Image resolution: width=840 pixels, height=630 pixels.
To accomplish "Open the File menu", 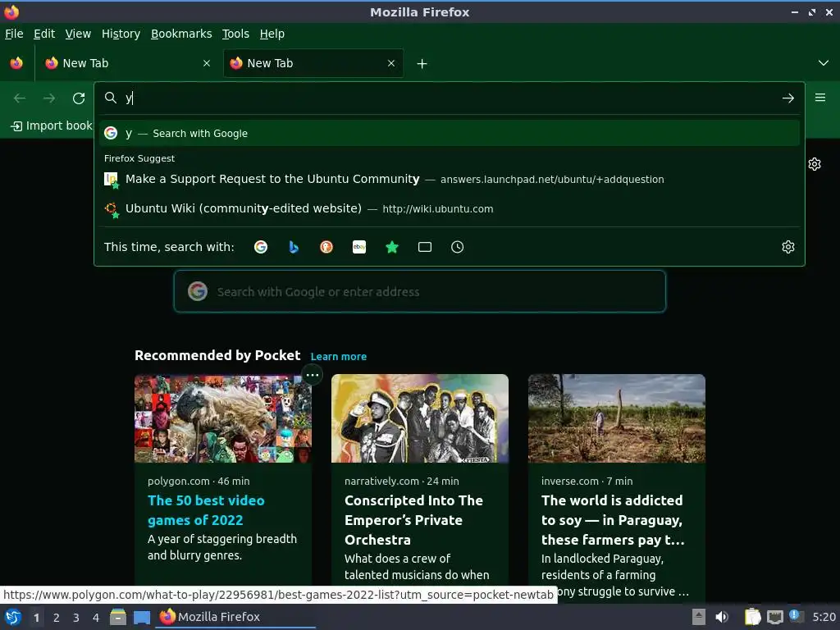I will pos(14,34).
